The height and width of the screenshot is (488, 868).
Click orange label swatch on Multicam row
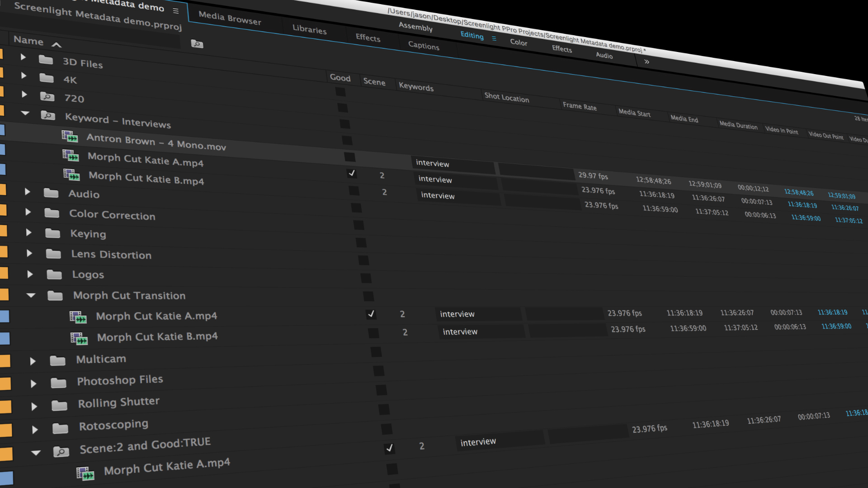coord(5,361)
